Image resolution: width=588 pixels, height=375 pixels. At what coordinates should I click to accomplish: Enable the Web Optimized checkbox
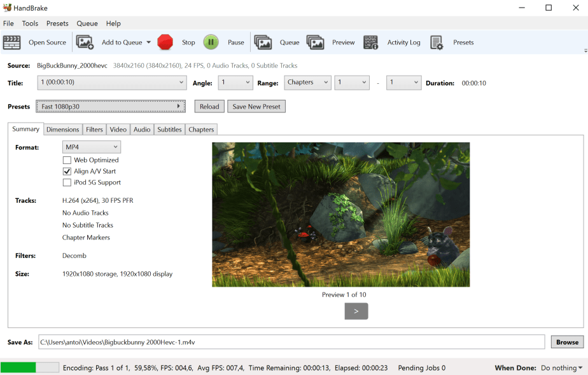pyautogui.click(x=67, y=160)
